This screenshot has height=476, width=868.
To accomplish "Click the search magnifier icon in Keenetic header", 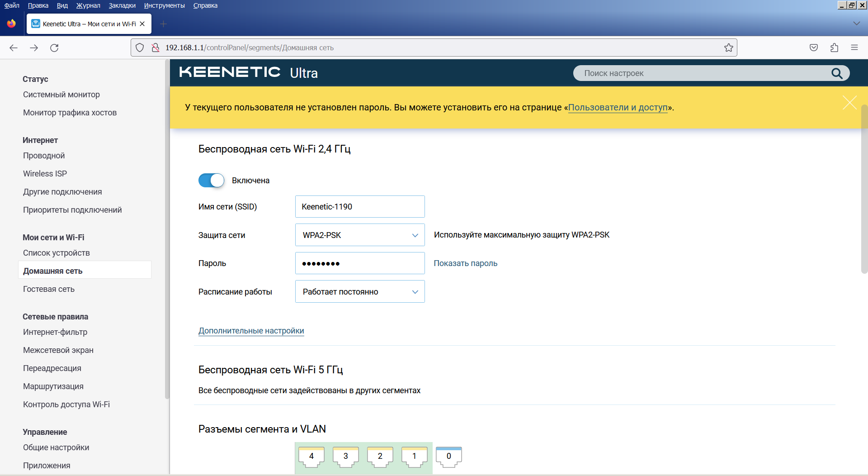I will [x=837, y=73].
